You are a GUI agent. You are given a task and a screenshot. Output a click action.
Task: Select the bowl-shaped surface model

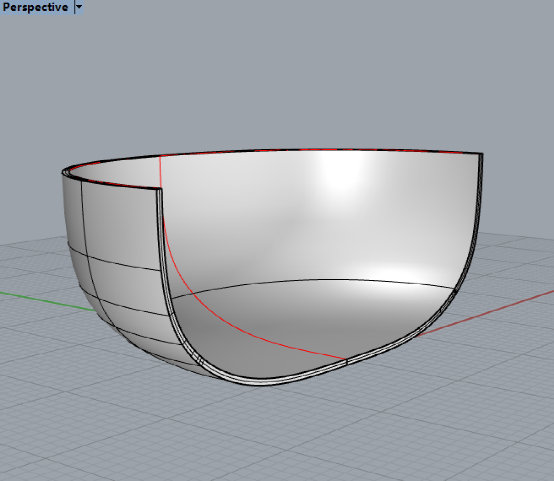pos(272,267)
